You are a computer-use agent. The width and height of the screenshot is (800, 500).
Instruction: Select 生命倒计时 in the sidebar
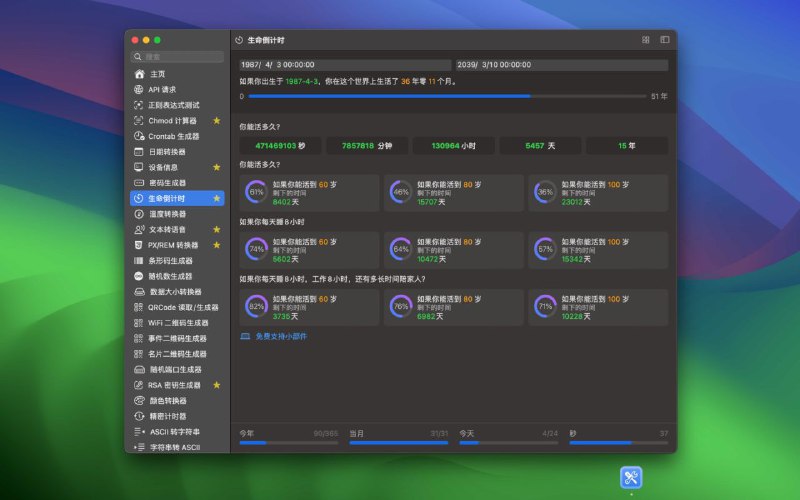point(177,198)
